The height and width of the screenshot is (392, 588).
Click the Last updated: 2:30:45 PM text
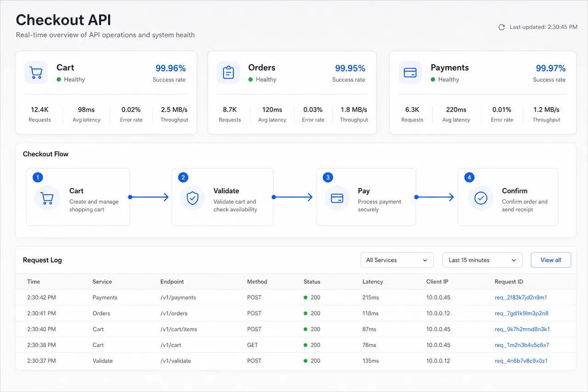point(543,27)
